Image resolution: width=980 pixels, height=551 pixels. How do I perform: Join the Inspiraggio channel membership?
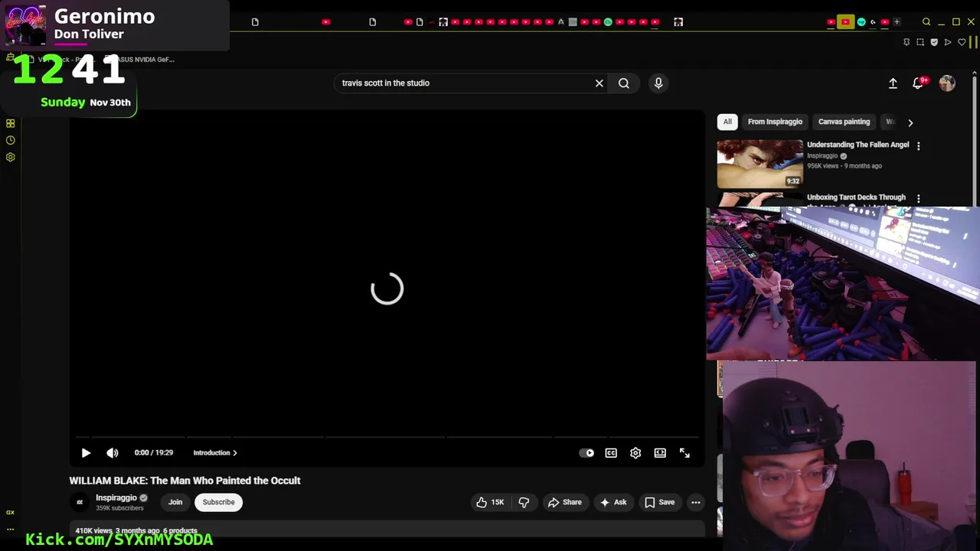coord(175,502)
